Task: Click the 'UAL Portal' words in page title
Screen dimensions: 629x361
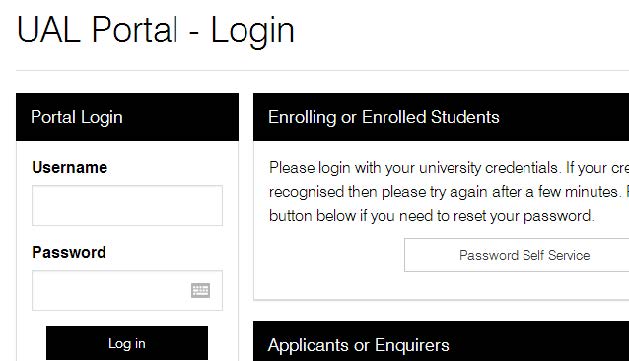Action: pos(97,29)
